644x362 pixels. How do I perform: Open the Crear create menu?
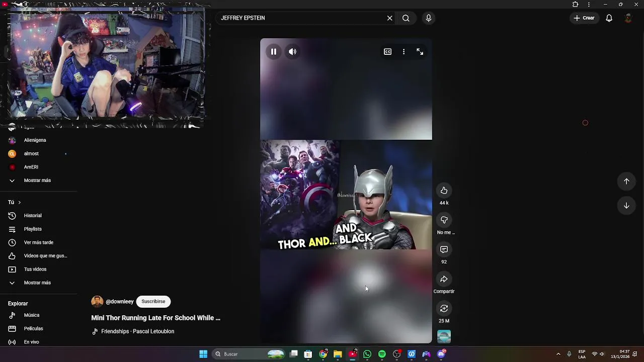584,18
